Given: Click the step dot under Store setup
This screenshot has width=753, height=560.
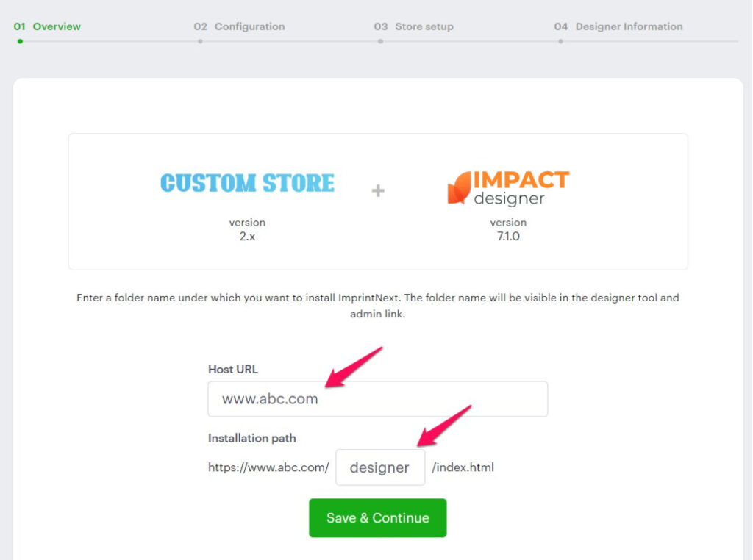Looking at the screenshot, I should pyautogui.click(x=380, y=41).
